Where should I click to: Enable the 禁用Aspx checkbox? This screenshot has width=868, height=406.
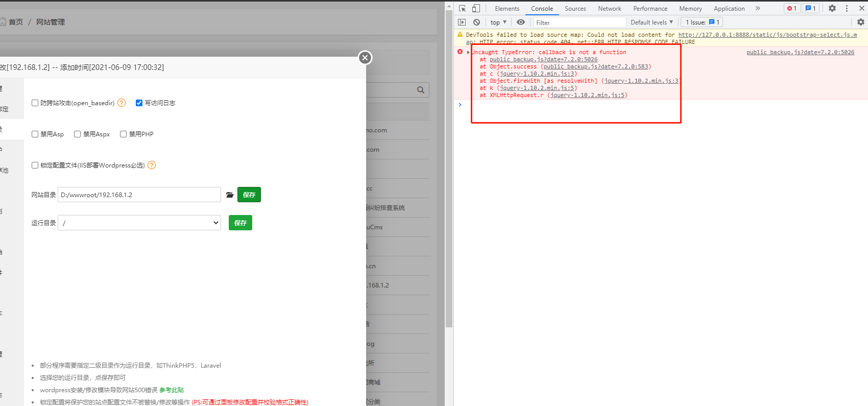tap(77, 134)
